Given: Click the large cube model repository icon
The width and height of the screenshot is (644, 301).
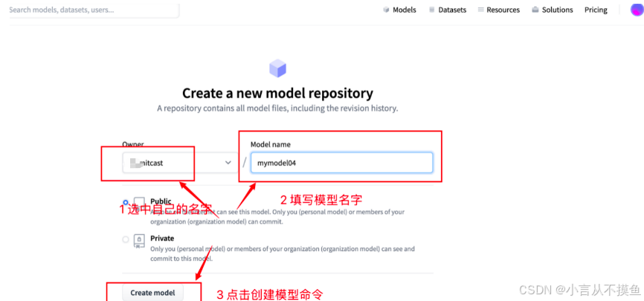Looking at the screenshot, I should tap(277, 68).
